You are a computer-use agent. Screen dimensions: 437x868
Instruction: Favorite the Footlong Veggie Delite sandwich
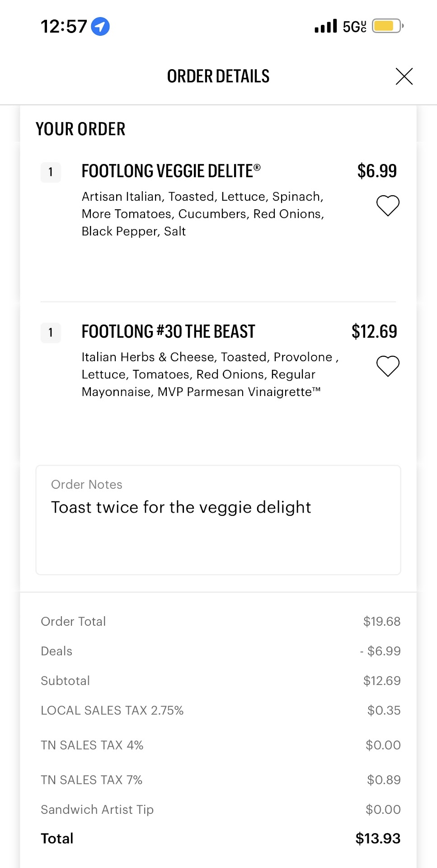[x=388, y=206]
